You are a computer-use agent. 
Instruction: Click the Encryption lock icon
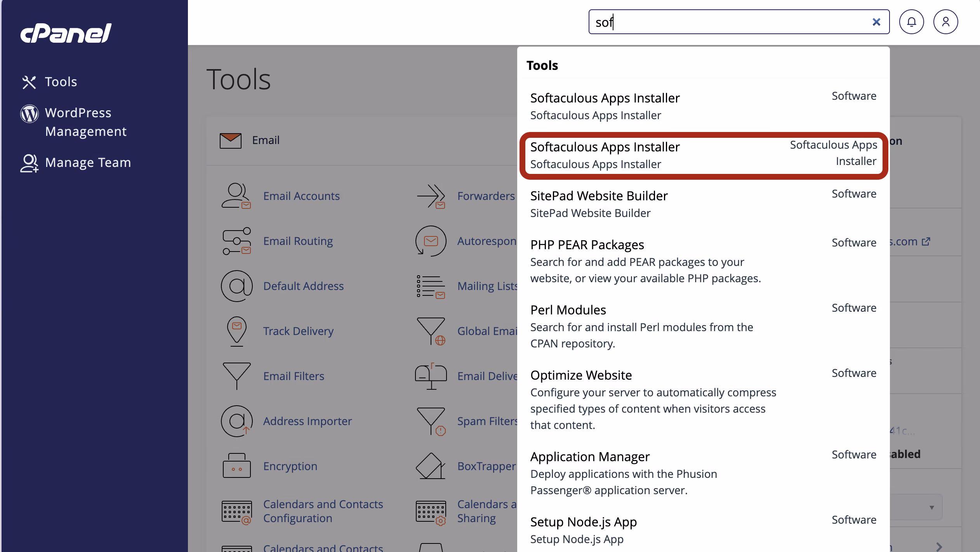(x=236, y=465)
